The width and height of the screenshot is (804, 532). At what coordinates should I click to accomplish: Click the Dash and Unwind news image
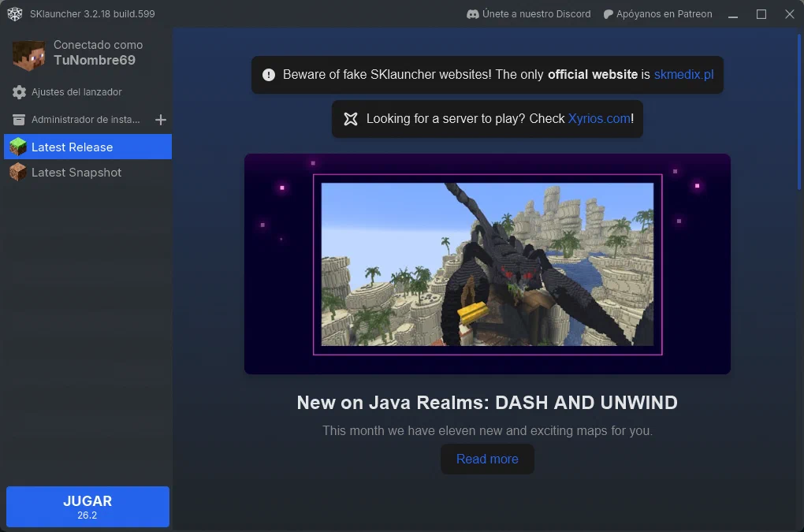click(487, 264)
